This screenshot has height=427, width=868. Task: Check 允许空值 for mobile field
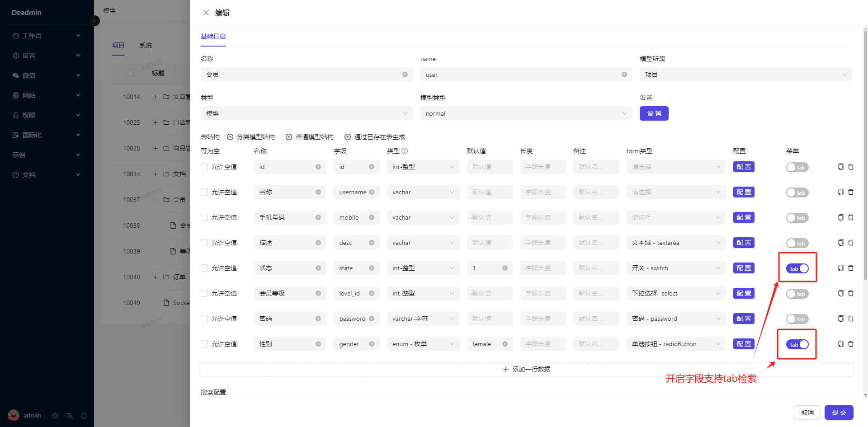pos(204,217)
